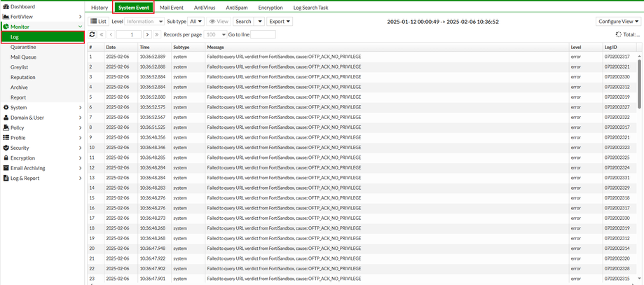Expand the Domain & User chevron
This screenshot has height=285, width=644.
[80, 118]
